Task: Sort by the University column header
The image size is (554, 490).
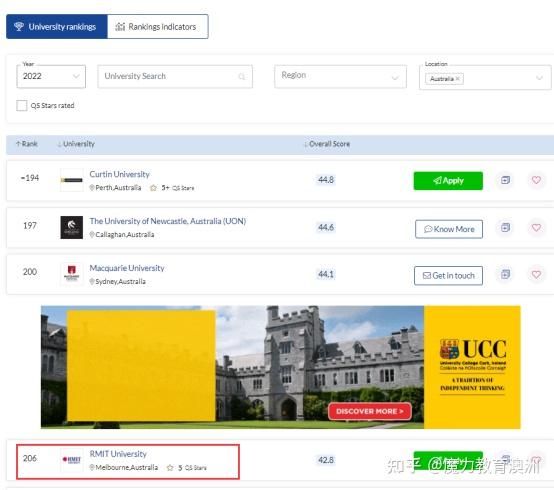Action: point(76,144)
